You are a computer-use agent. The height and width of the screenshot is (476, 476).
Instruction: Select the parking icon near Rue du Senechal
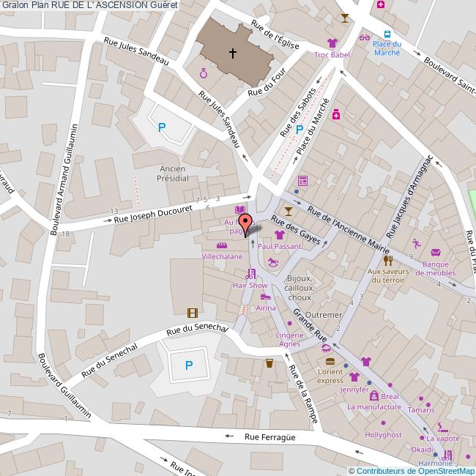(189, 365)
